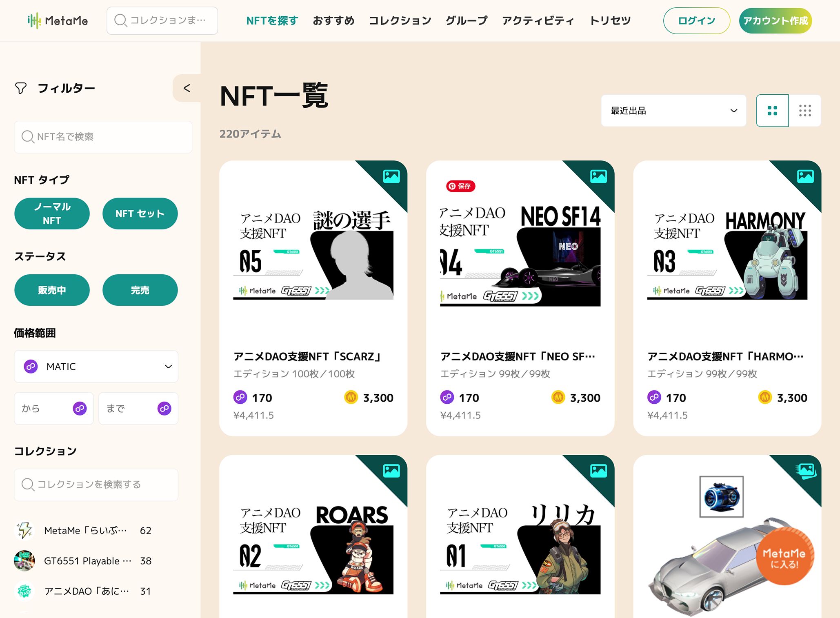
Task: Click image type icon on NEO SF14 card
Action: (598, 176)
